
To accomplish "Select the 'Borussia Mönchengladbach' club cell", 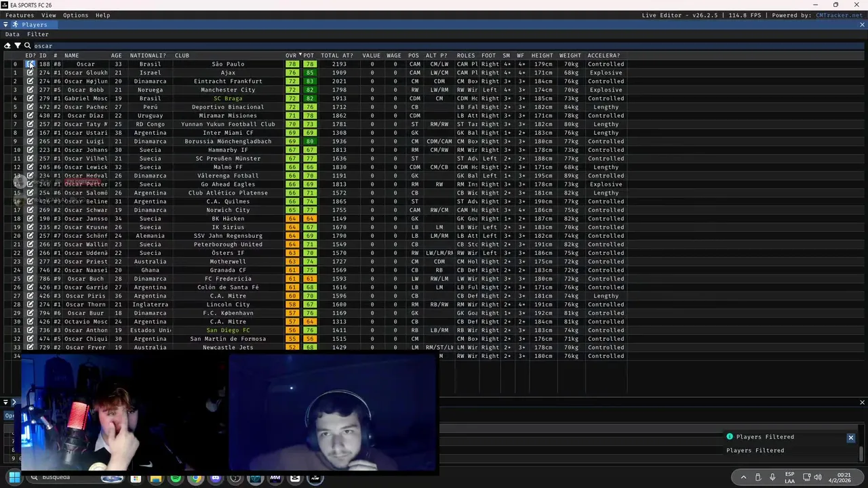I will [x=228, y=141].
